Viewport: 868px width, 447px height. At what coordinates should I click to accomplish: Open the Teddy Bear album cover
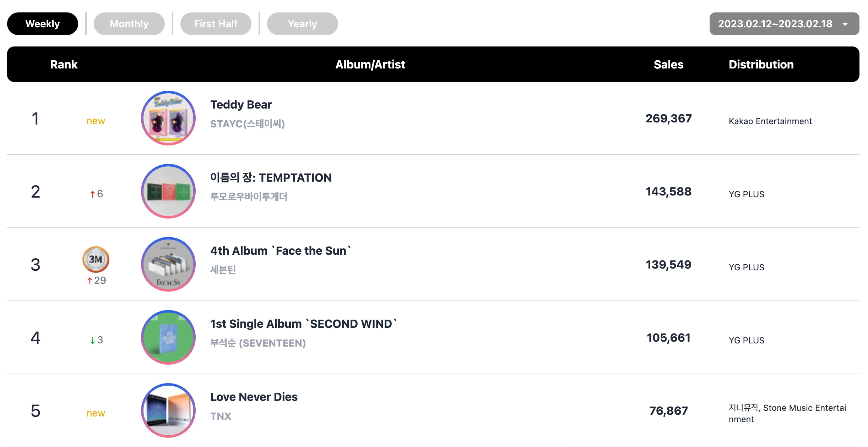(x=168, y=118)
